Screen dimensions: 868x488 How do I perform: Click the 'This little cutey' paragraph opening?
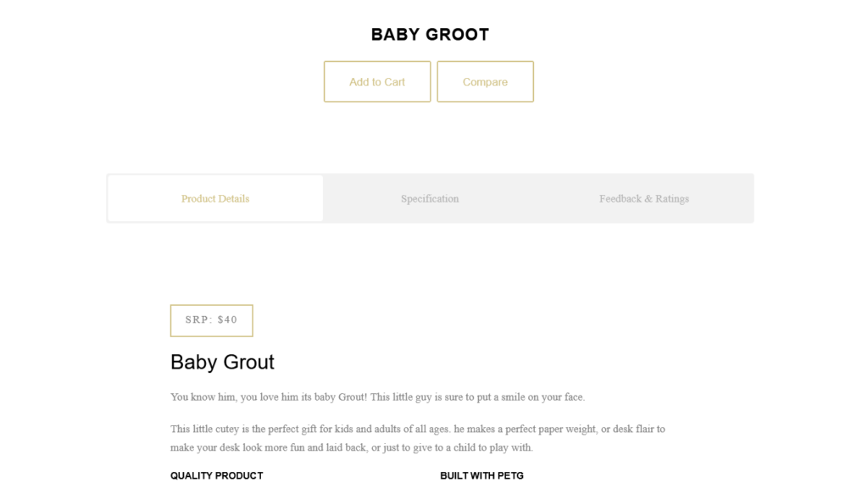point(204,430)
